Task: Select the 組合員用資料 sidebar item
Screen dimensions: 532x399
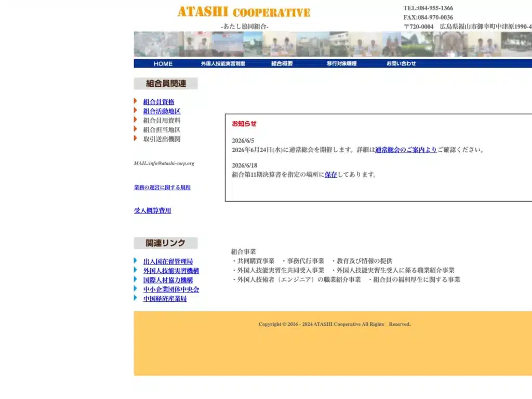Action: point(162,120)
